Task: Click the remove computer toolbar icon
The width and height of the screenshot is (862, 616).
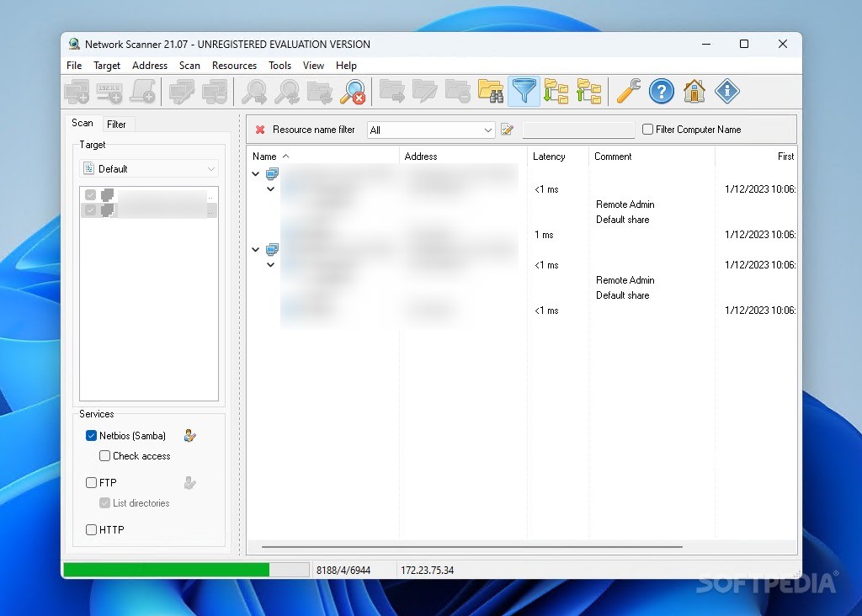Action: [215, 91]
